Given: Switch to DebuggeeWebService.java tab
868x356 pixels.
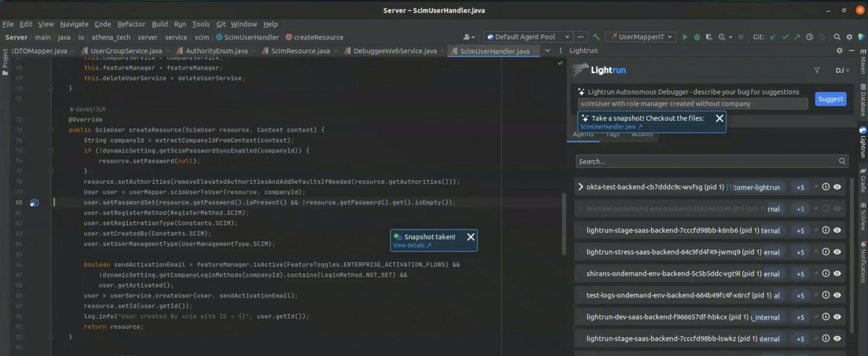Looking at the screenshot, I should [395, 51].
